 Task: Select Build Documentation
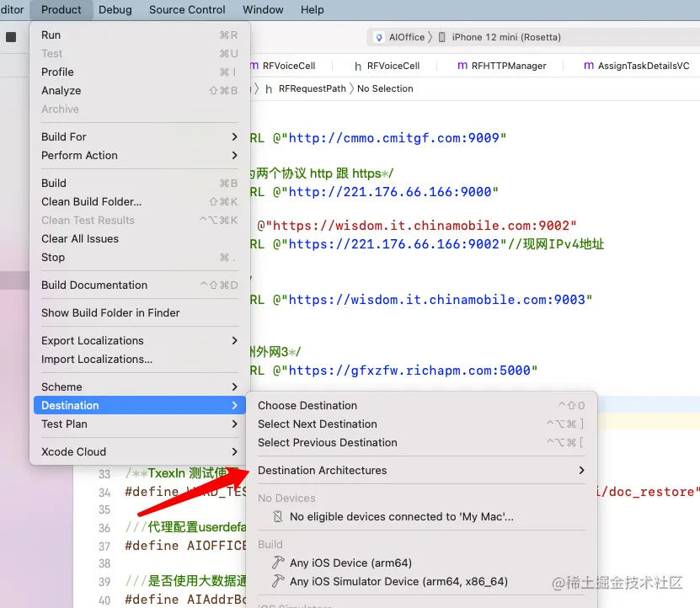coord(140,285)
